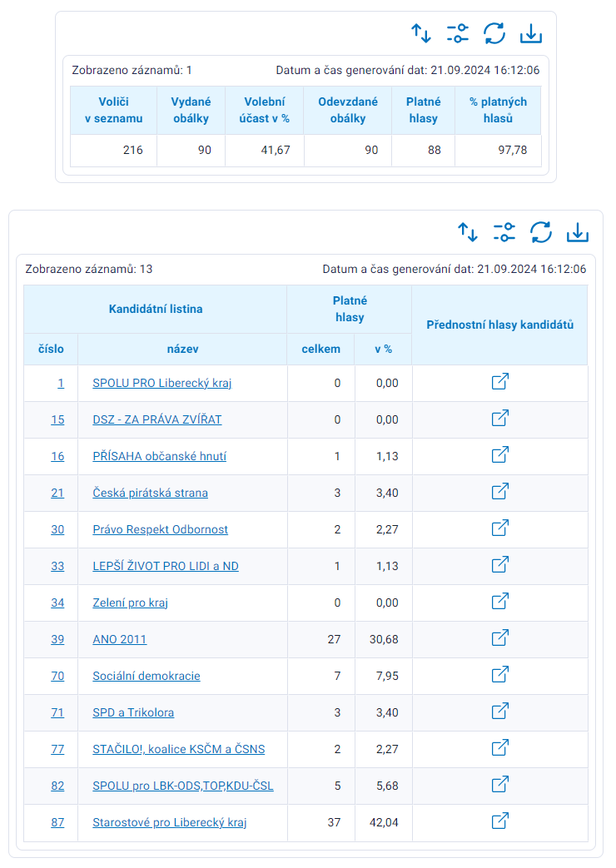Screen dimensions: 616x868
Task: Open the LEPŠÍ ŽIVOT PRO LIDI a ND link
Action: 166,566
